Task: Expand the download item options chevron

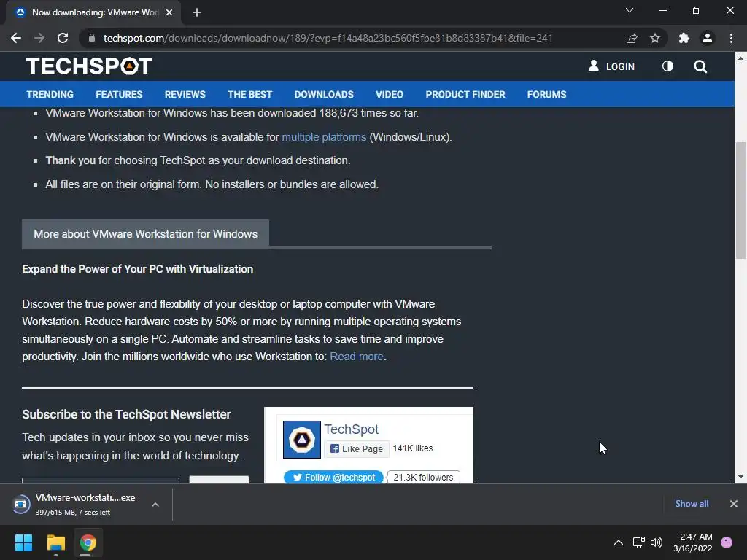Action: click(x=155, y=505)
